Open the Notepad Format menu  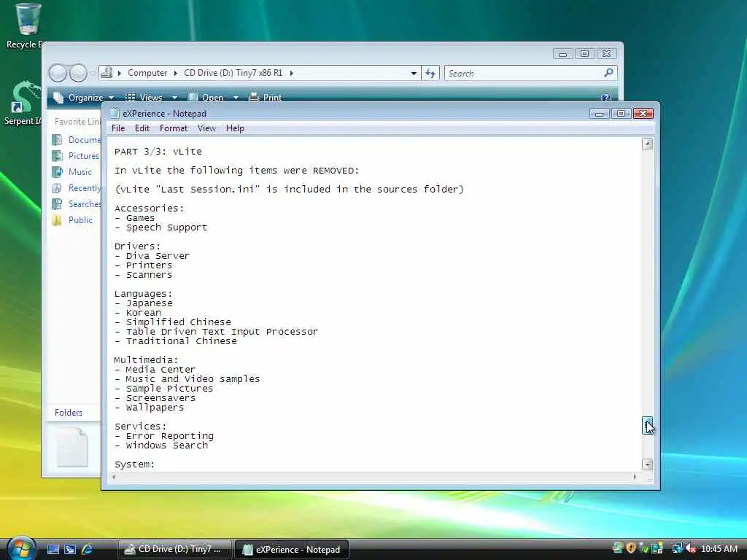pyautogui.click(x=174, y=128)
